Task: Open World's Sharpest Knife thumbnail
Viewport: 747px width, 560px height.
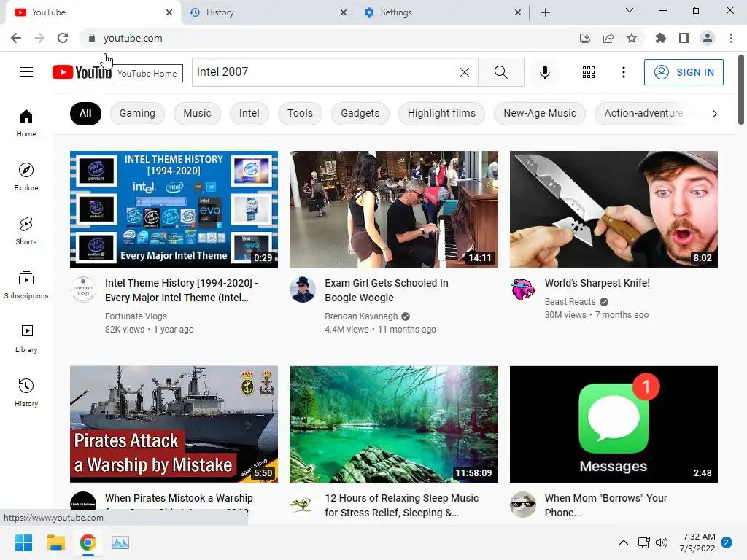Action: [614, 209]
